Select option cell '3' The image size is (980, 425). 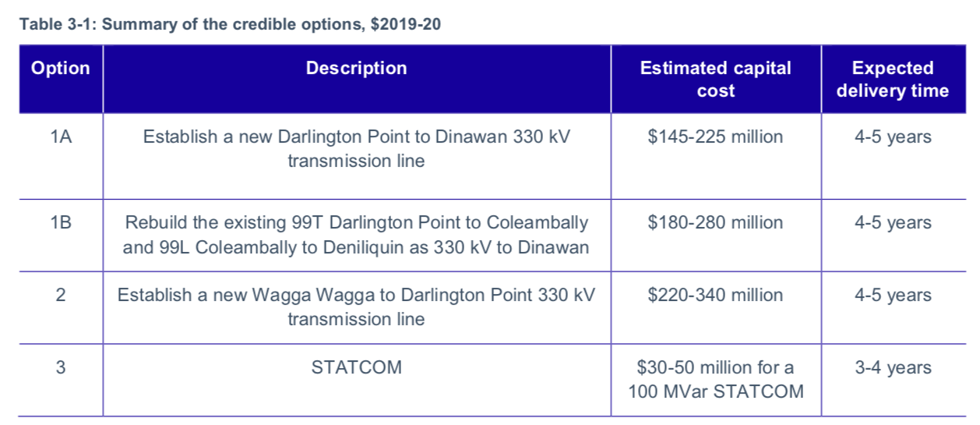(61, 368)
